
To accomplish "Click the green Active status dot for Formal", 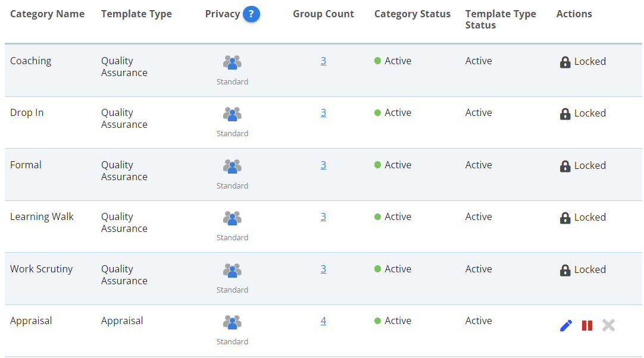I will 377,165.
